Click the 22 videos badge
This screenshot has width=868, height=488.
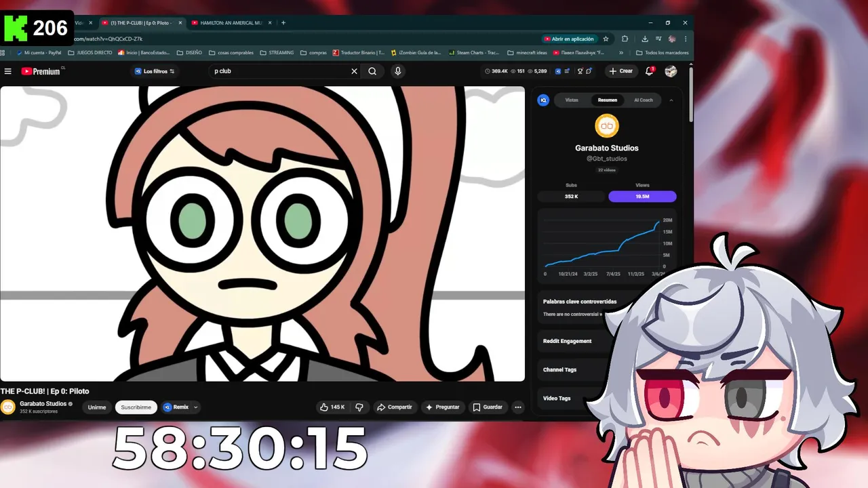tap(607, 170)
